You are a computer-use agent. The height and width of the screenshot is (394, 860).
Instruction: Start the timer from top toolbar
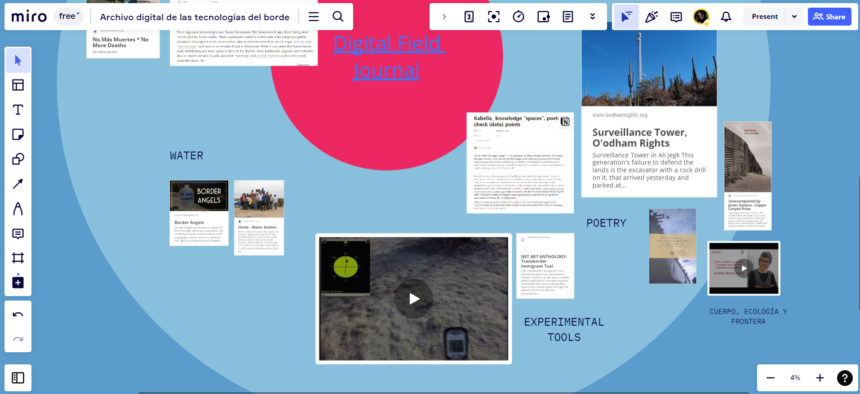(518, 16)
